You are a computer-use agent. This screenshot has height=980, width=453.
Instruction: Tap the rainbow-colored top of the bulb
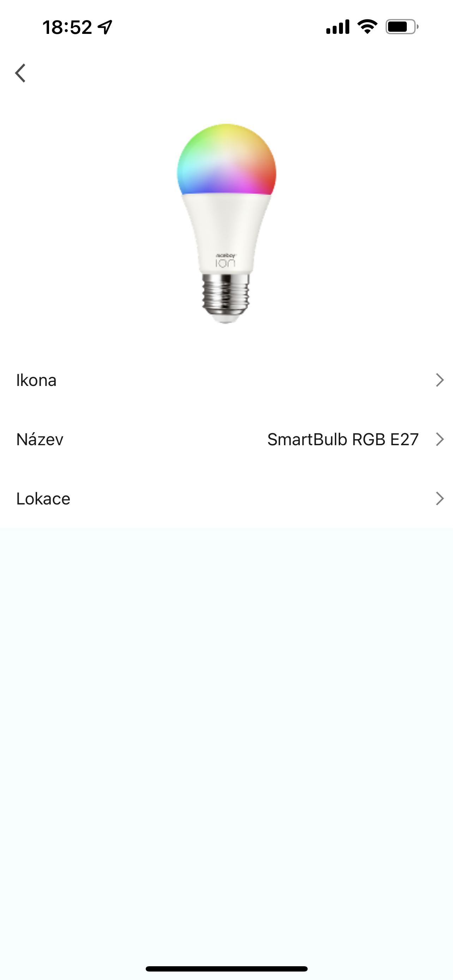tap(226, 160)
